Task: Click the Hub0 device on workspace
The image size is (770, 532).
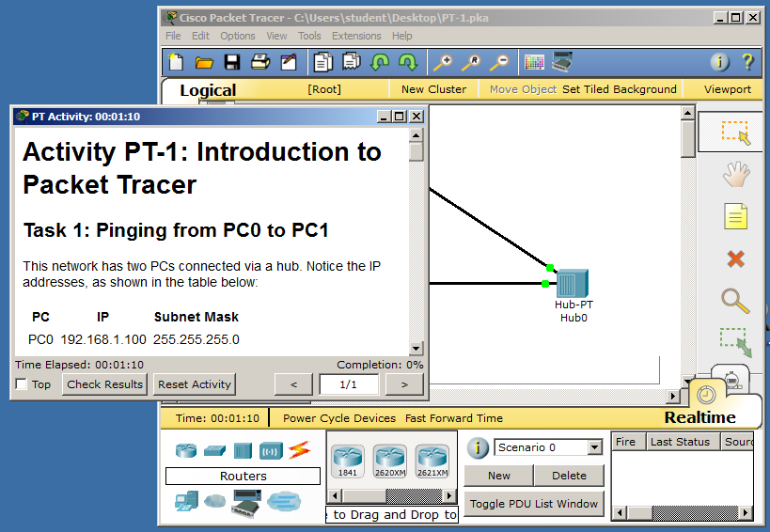Action: pyautogui.click(x=573, y=283)
